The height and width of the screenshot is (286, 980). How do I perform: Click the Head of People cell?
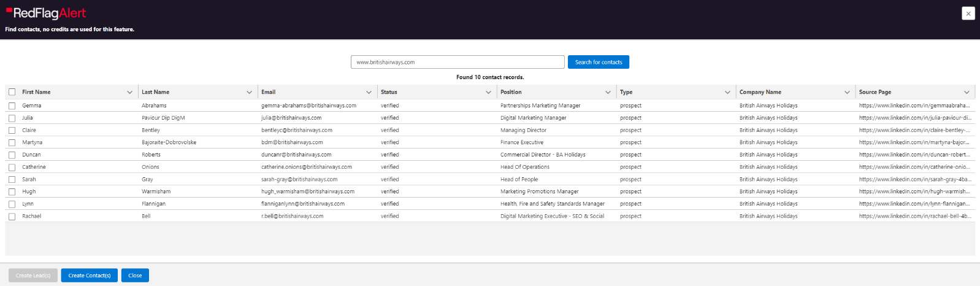point(519,179)
